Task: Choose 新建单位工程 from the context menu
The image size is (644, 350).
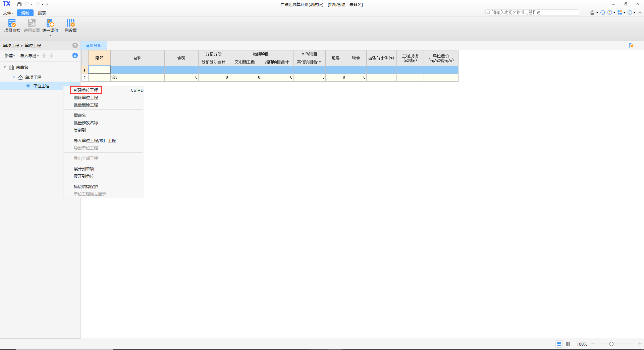Action: pos(86,90)
